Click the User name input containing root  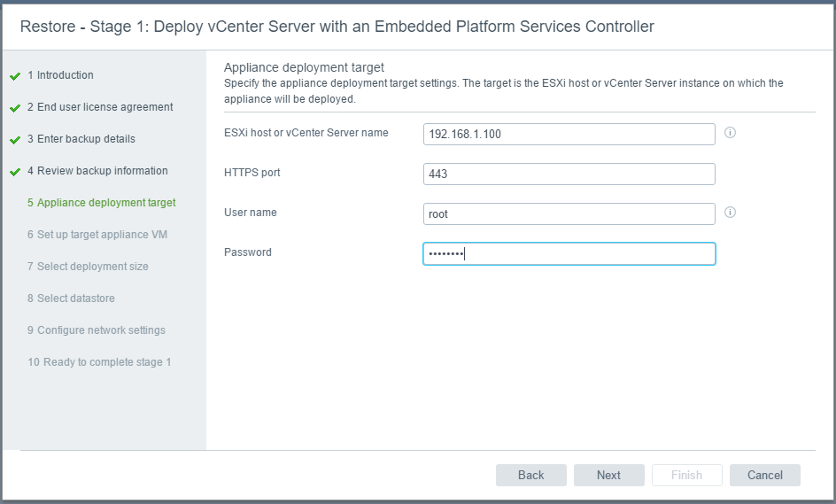569,213
